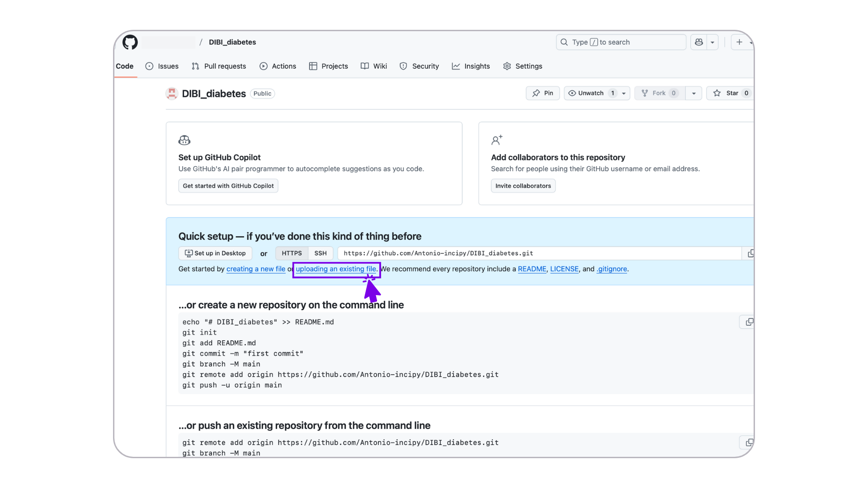Open the Pull requests tab
This screenshot has width=868, height=488.
click(219, 66)
